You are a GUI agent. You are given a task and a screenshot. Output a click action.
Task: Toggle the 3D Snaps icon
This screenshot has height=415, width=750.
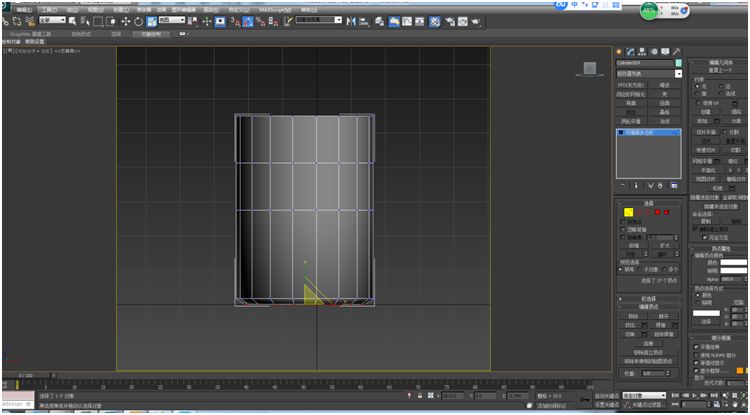[236, 21]
